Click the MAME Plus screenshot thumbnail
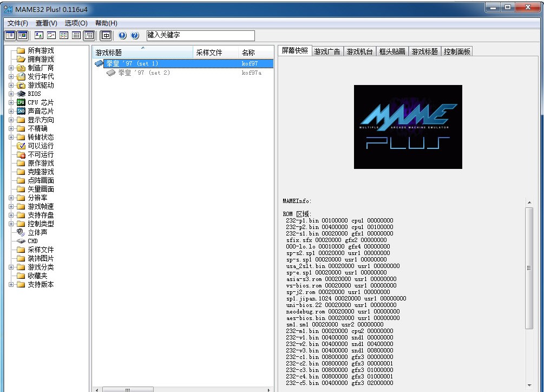The image size is (544, 392). pos(408,127)
